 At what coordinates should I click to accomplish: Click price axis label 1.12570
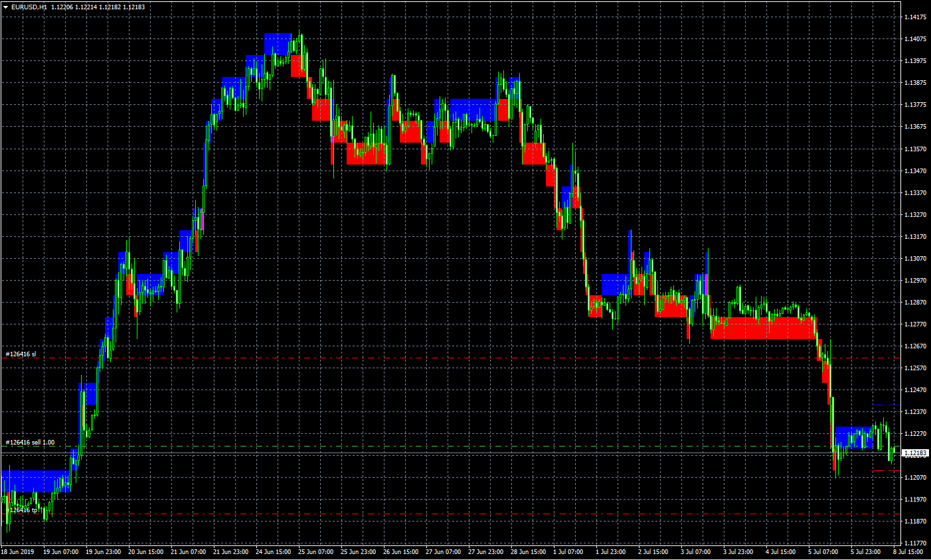pos(915,368)
